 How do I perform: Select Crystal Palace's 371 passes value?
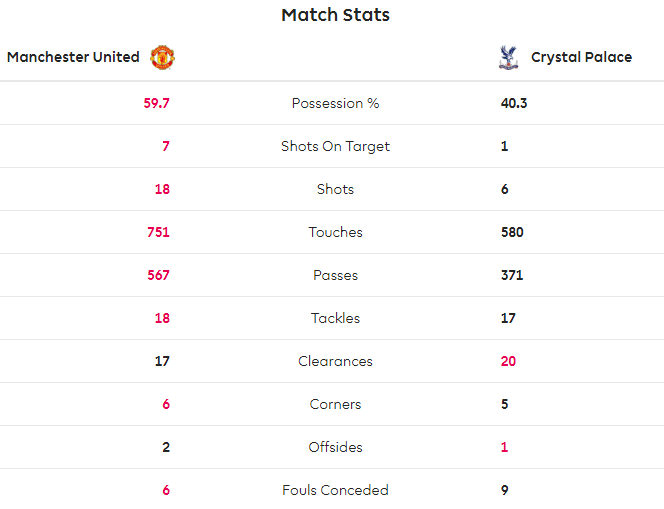click(x=512, y=275)
